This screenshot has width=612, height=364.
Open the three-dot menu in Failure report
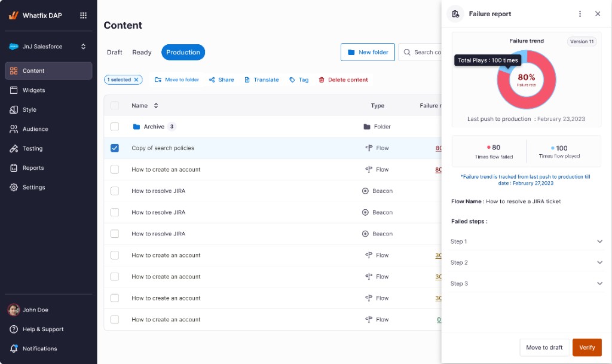point(580,14)
